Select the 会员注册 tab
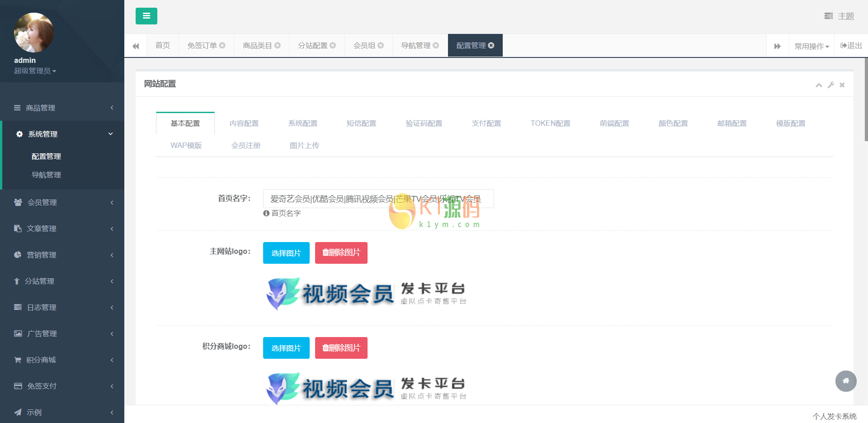Image resolution: width=868 pixels, height=423 pixels. click(x=246, y=145)
